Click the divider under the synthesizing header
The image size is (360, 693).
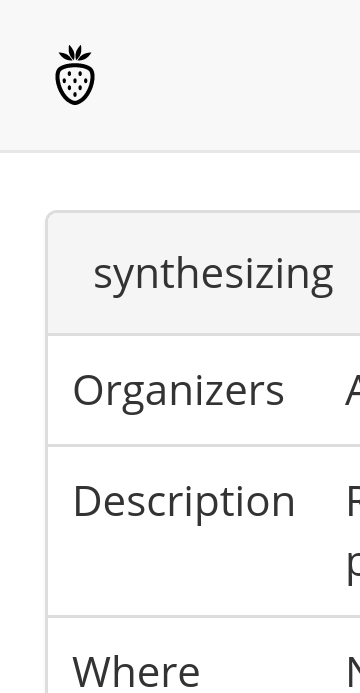click(x=204, y=335)
